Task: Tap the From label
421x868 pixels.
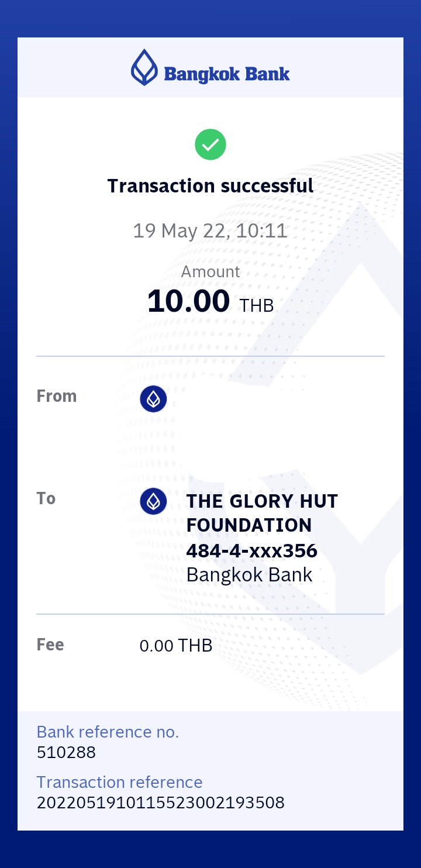Action: pyautogui.click(x=57, y=396)
